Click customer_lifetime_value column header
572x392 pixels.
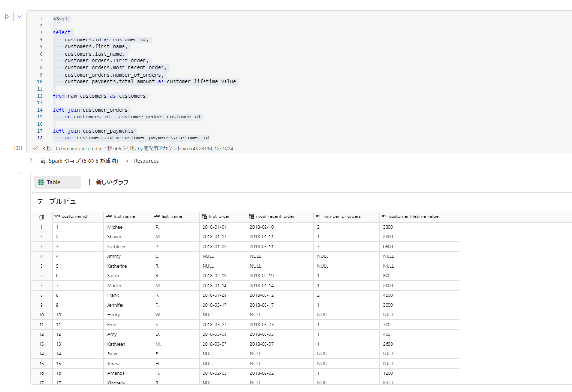[x=419, y=216]
